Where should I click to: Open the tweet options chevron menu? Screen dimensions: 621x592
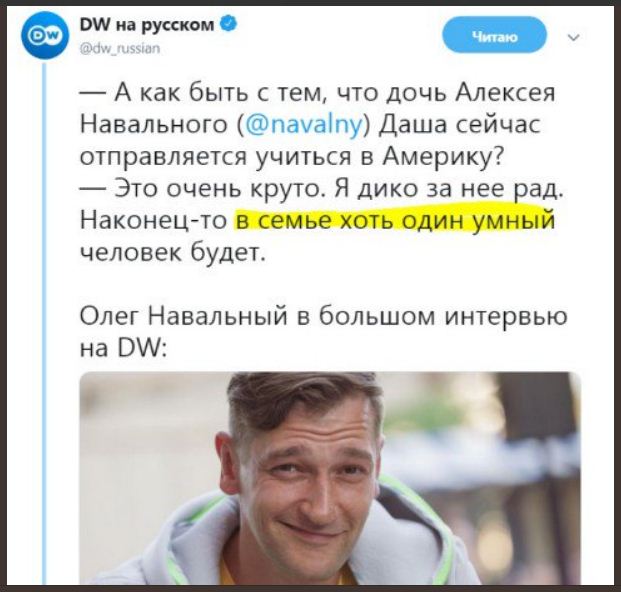point(573,38)
